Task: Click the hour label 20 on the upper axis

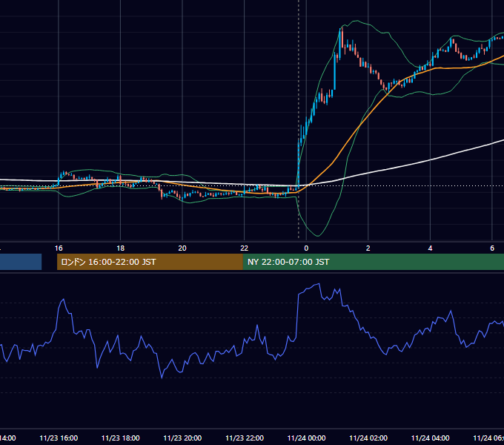Action: 182,248
